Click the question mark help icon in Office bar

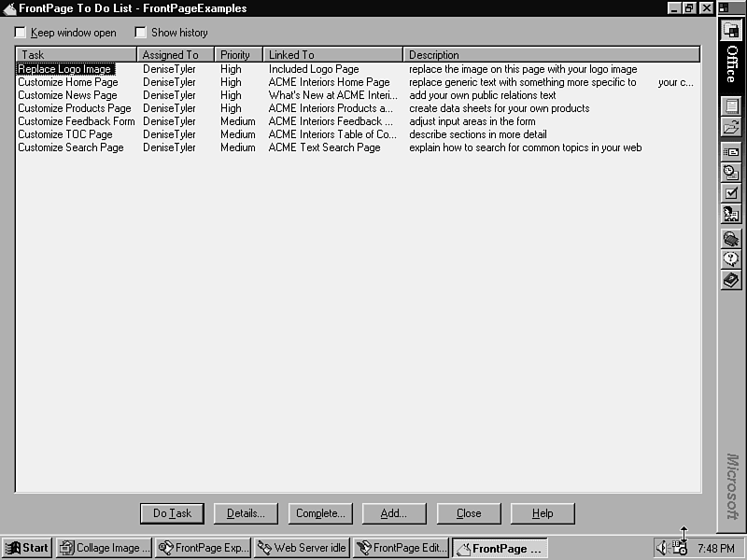pos(731,259)
